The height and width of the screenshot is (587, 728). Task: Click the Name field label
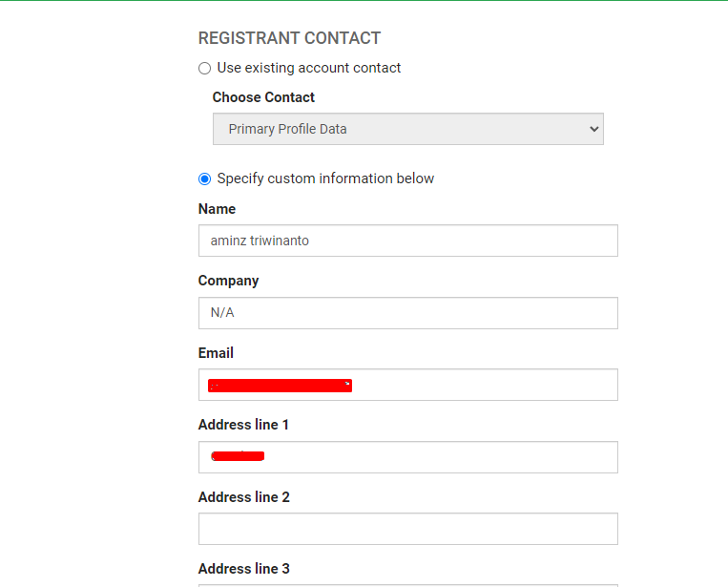click(217, 209)
